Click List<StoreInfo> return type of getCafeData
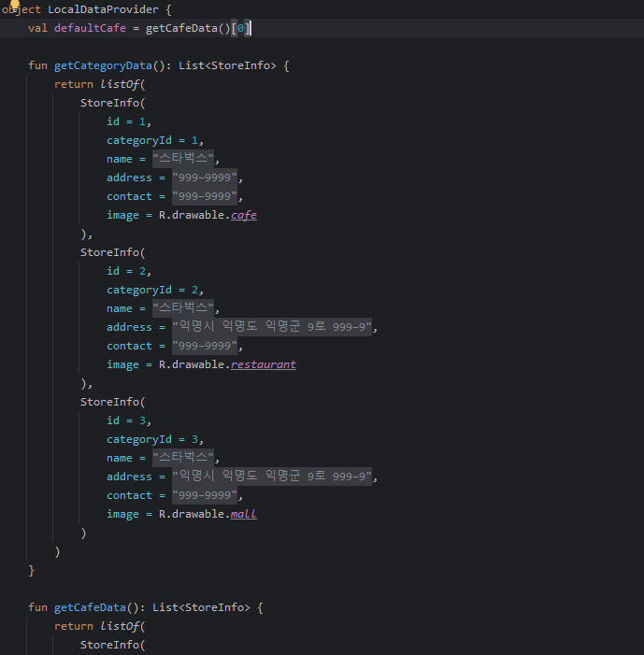 [201, 607]
